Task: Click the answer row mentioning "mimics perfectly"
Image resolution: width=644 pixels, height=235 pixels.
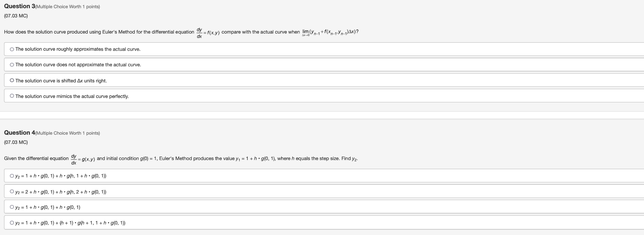Action: tap(72, 96)
